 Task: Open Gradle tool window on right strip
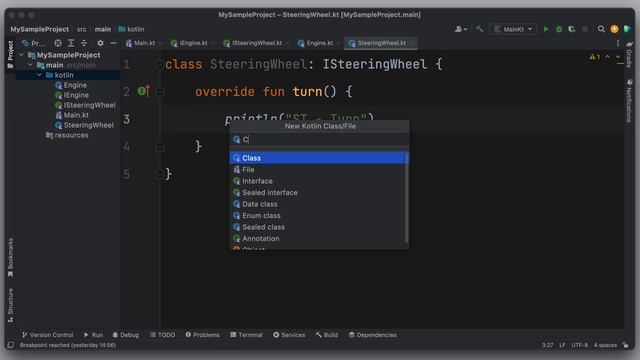pyautogui.click(x=629, y=55)
